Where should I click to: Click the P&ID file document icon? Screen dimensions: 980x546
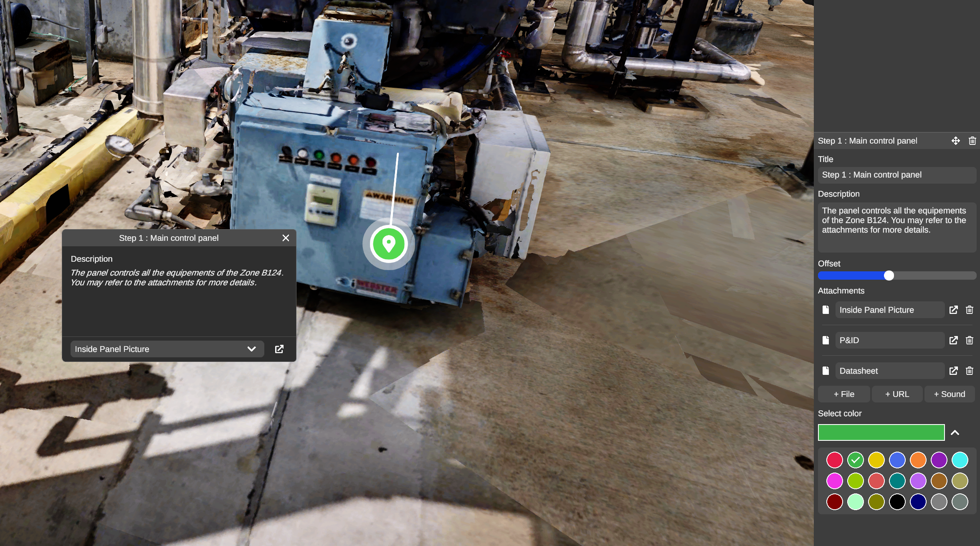(826, 340)
